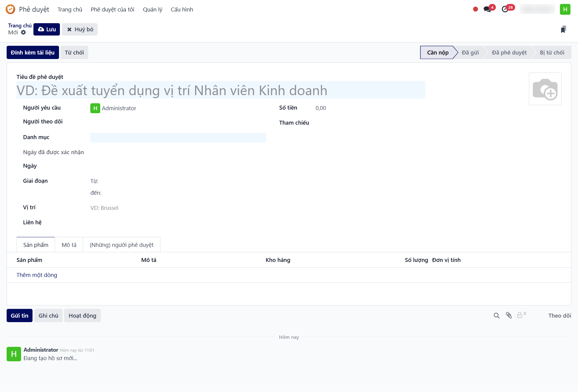Open the settings gear next to Mới
The height and width of the screenshot is (392, 578).
click(23, 33)
